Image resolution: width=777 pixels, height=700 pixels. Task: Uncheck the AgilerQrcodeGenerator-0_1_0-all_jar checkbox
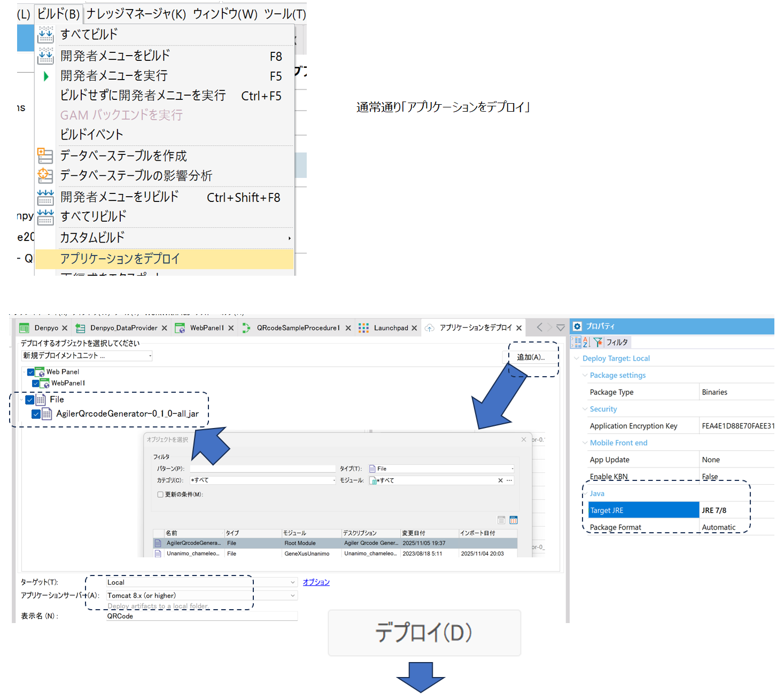[x=36, y=414]
